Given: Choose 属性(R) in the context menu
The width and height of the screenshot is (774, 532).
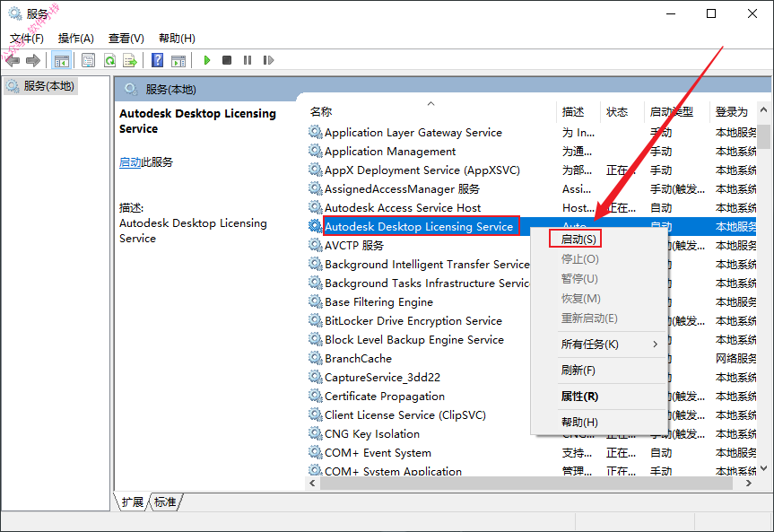Looking at the screenshot, I should pyautogui.click(x=599, y=397).
